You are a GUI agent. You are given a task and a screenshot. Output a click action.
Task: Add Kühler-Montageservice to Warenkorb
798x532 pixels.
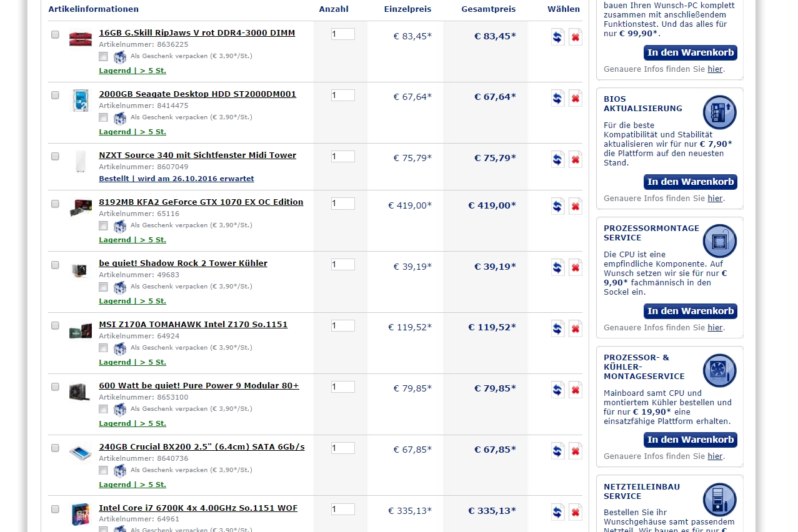pos(691,440)
